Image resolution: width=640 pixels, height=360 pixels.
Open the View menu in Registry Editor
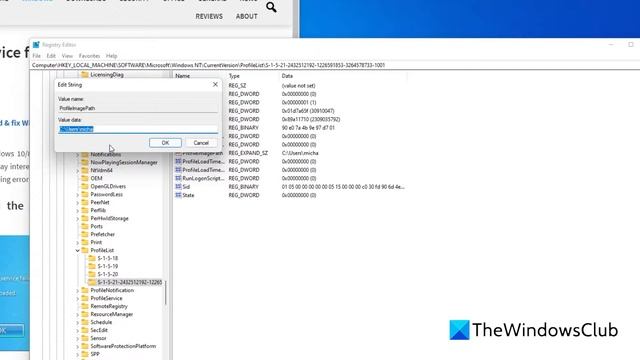coord(67,56)
